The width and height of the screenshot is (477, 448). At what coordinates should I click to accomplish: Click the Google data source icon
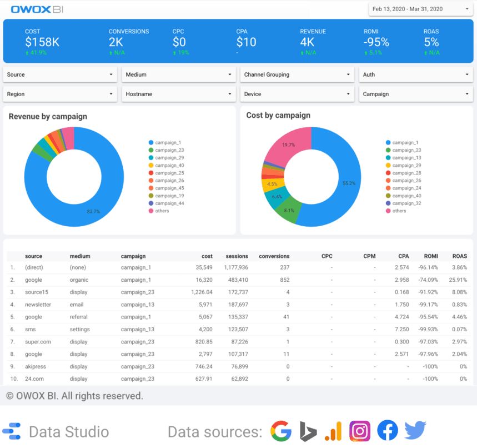pos(281,431)
